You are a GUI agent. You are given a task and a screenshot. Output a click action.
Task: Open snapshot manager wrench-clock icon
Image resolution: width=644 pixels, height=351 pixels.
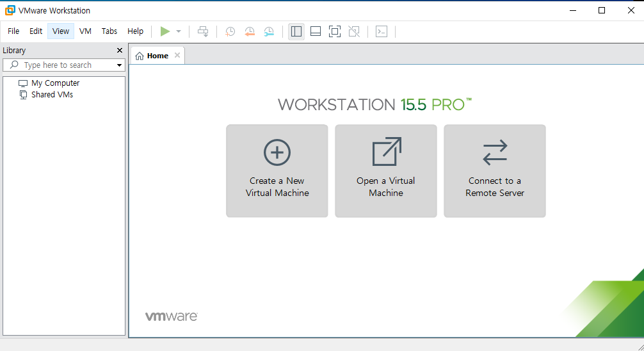point(269,31)
